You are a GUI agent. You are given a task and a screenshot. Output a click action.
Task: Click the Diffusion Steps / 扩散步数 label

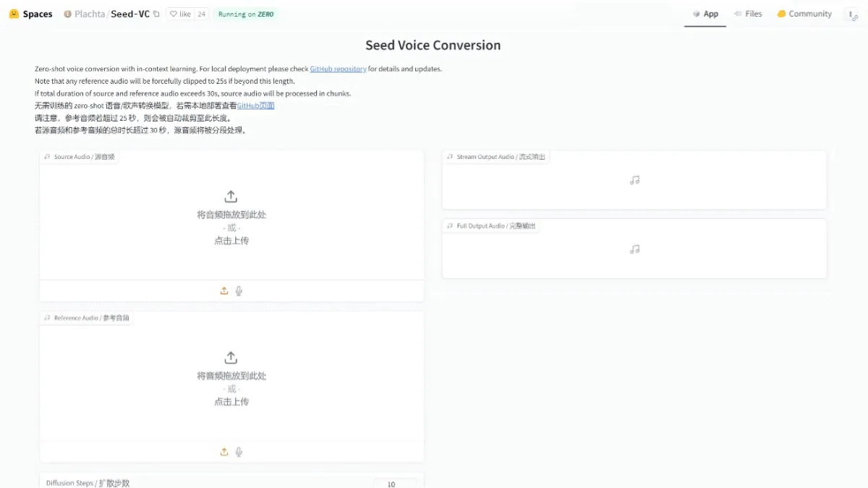pos(88,483)
